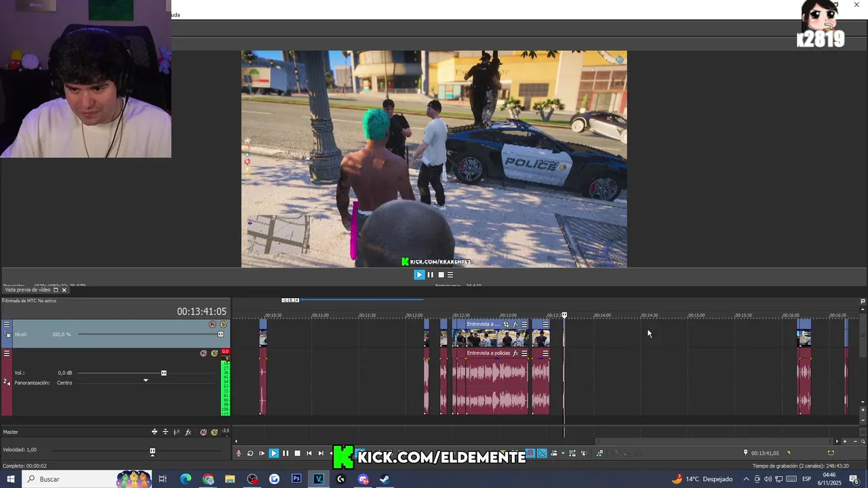Toggle loop playback in transport bar
The width and height of the screenshot is (868, 488).
250,453
